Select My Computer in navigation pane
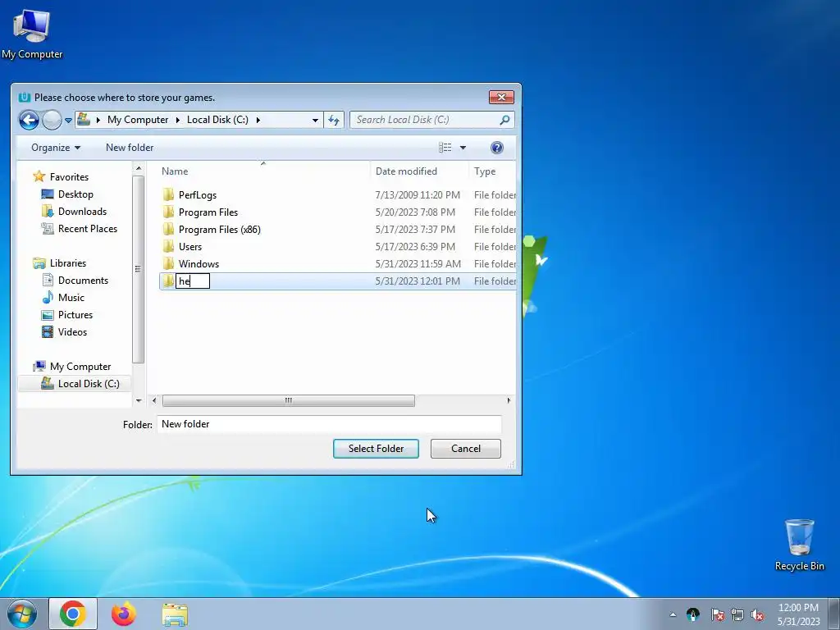This screenshot has width=840, height=630. click(80, 367)
